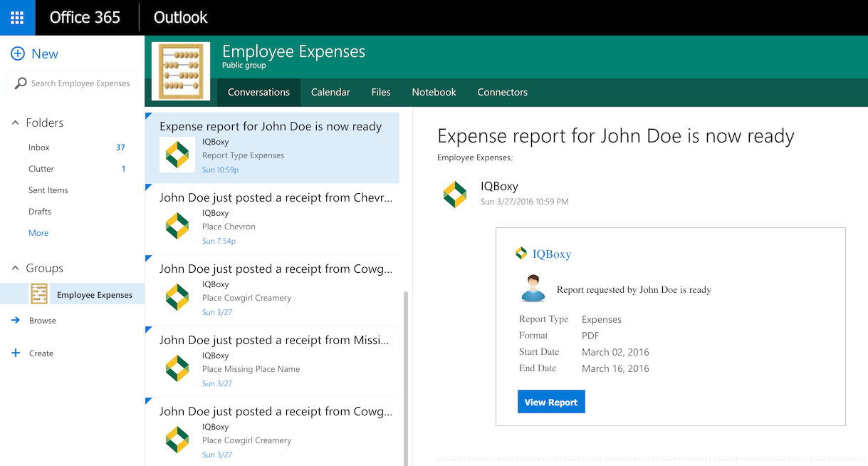Click the IQBoxy sender avatar in reading pane

point(455,195)
